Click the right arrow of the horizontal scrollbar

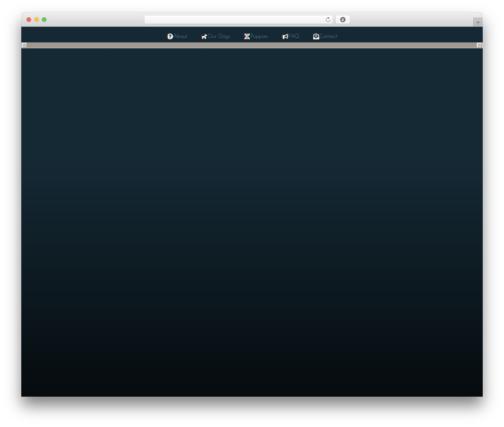pyautogui.click(x=480, y=45)
